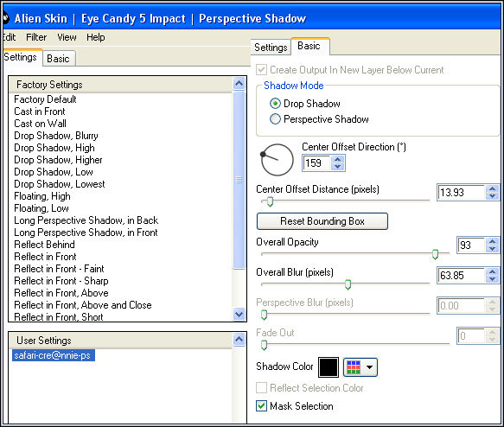The height and width of the screenshot is (427, 504).
Task: Decrease Center Offset Direction with the down arrow
Action: (337, 167)
